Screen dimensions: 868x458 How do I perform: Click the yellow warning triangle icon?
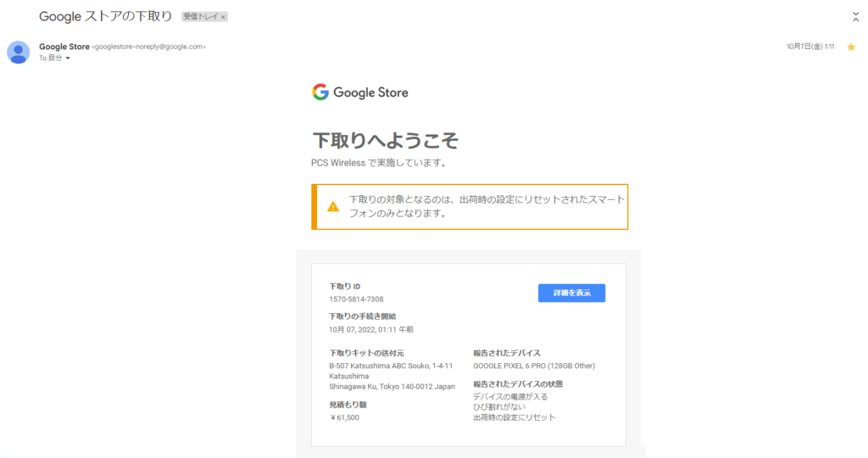[x=333, y=206]
